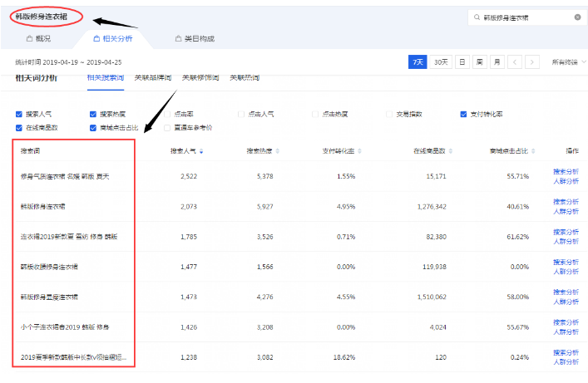The height and width of the screenshot is (383, 588).
Task: Go to previous period with left arrow
Action: coord(515,62)
